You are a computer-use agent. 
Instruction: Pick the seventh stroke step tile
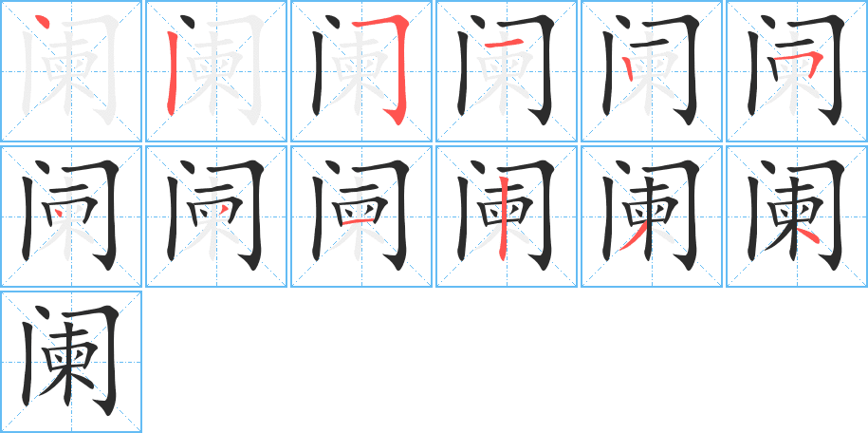tap(71, 216)
